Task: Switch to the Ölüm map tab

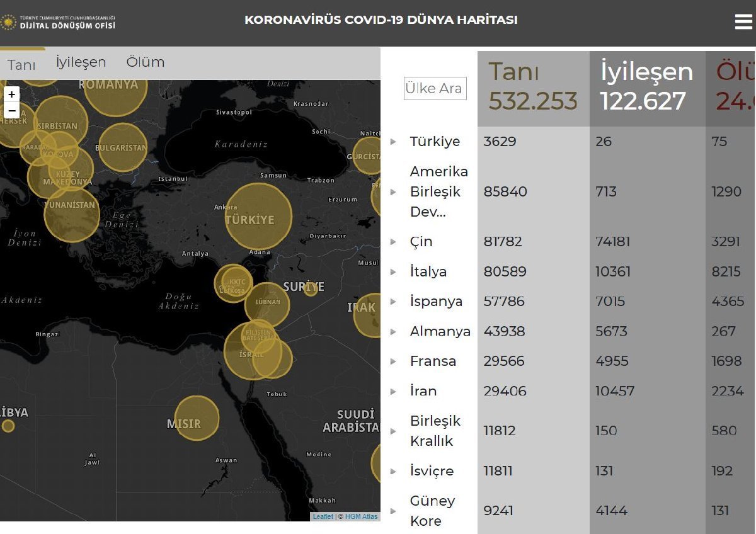Action: (x=146, y=62)
